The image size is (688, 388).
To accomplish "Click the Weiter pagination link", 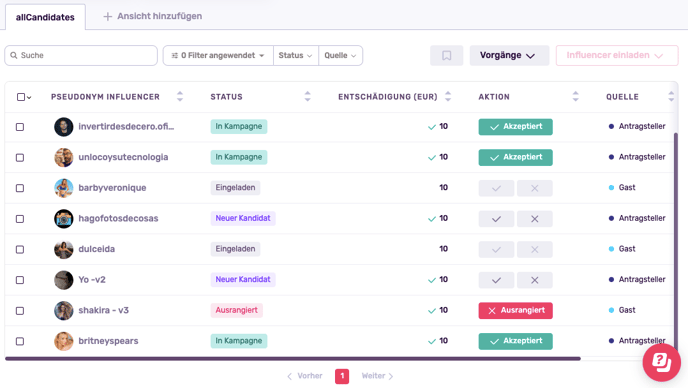I will [377, 376].
